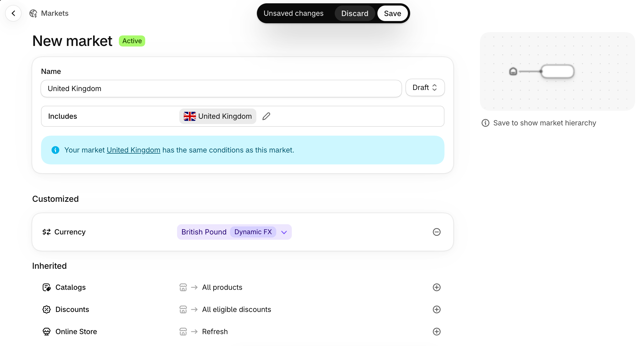Click the Catalogs icon
Screen dimensions: 644x346
tap(47, 287)
